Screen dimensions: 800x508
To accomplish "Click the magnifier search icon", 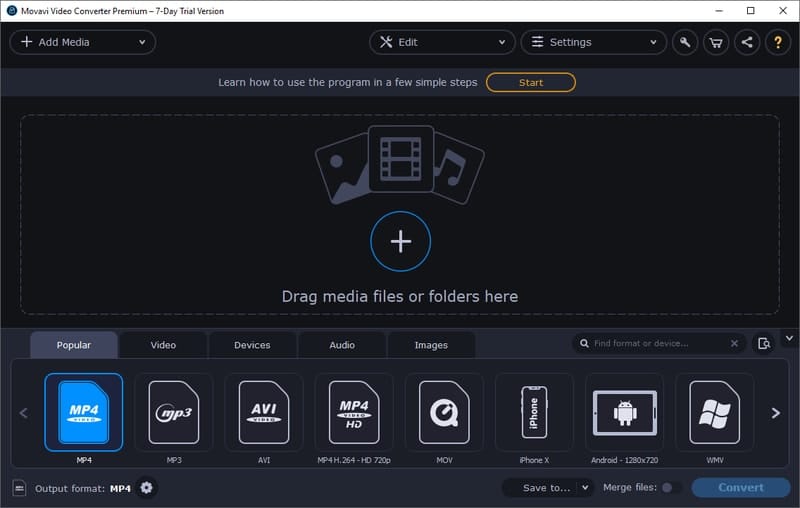I will pyautogui.click(x=584, y=343).
